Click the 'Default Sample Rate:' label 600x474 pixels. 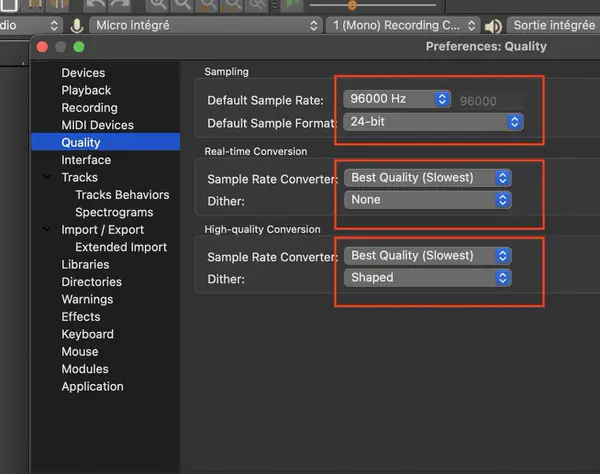pos(265,101)
